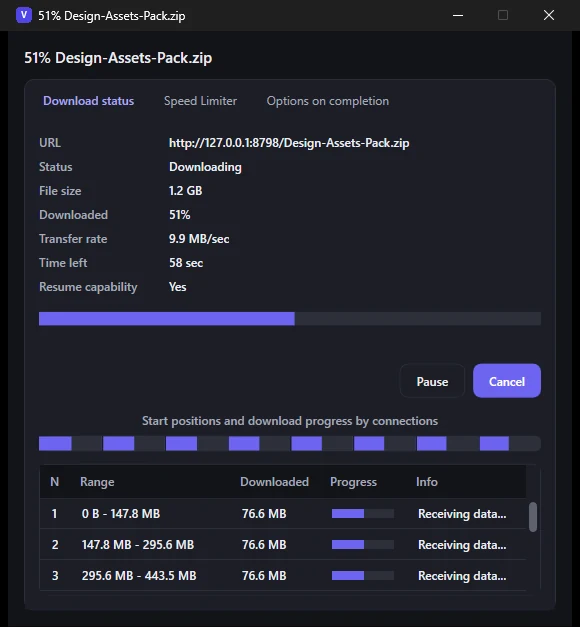Click the Range column header

[97, 481]
